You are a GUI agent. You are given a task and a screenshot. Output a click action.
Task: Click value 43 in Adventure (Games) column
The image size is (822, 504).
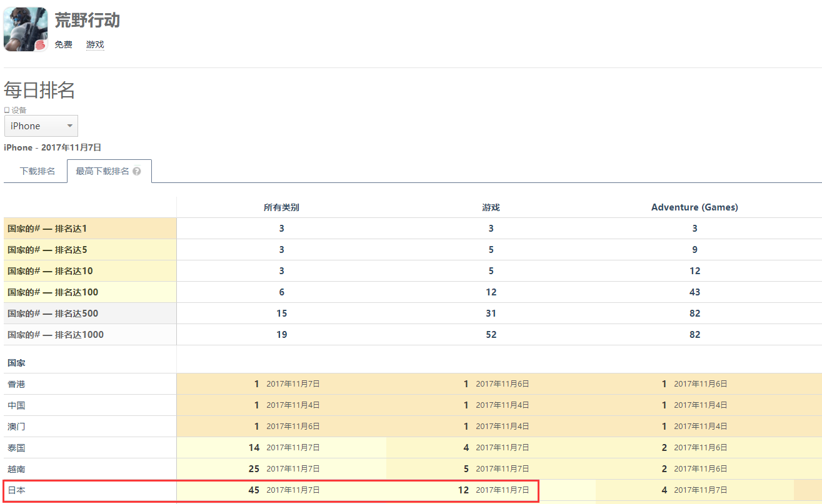pyautogui.click(x=694, y=292)
